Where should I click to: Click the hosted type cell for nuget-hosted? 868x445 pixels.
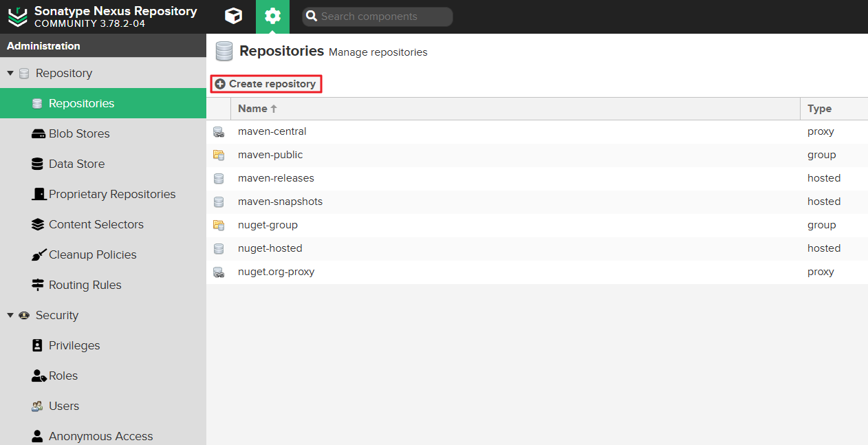(x=834, y=248)
